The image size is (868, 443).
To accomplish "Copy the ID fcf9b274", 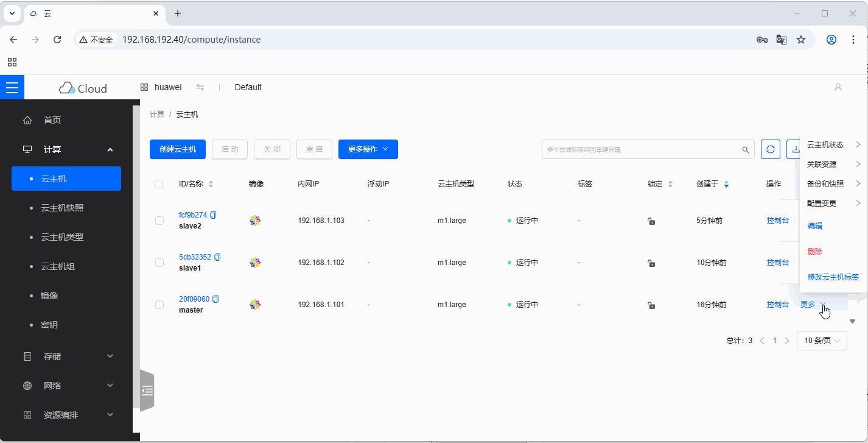I will pos(214,215).
